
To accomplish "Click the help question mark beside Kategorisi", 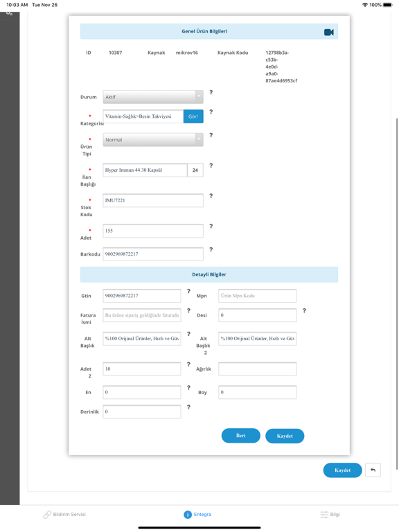I will coord(211,112).
